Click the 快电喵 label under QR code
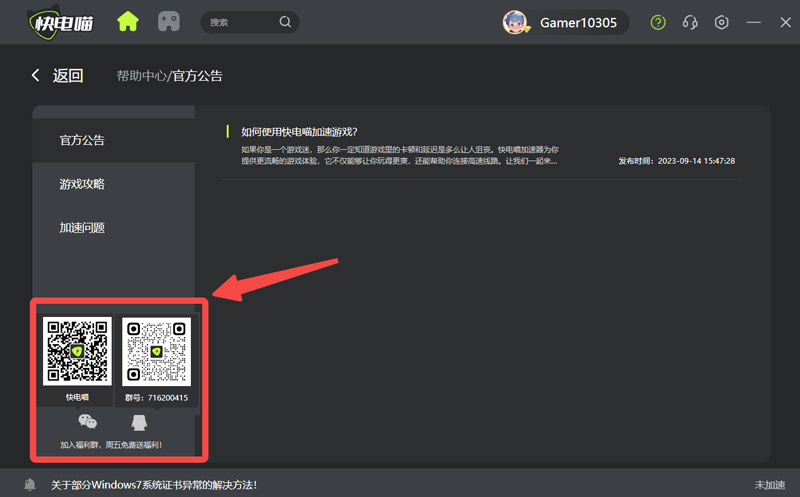Image resolution: width=800 pixels, height=497 pixels. point(77,397)
